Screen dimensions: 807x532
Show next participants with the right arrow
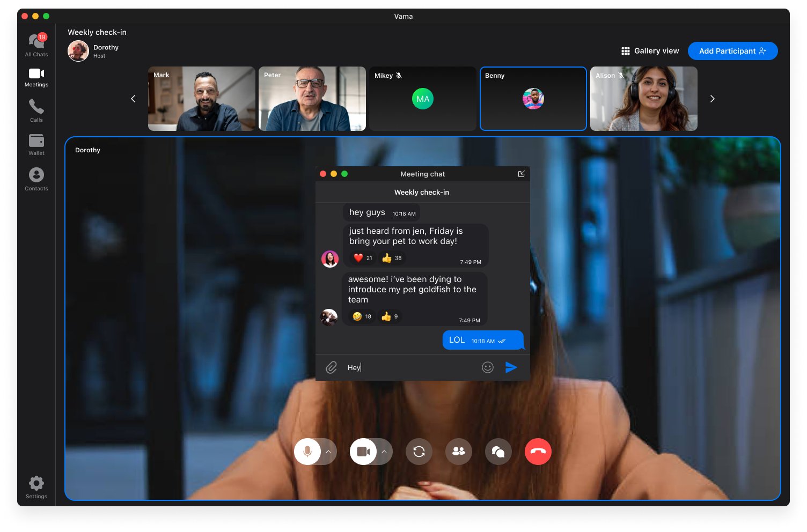point(712,99)
